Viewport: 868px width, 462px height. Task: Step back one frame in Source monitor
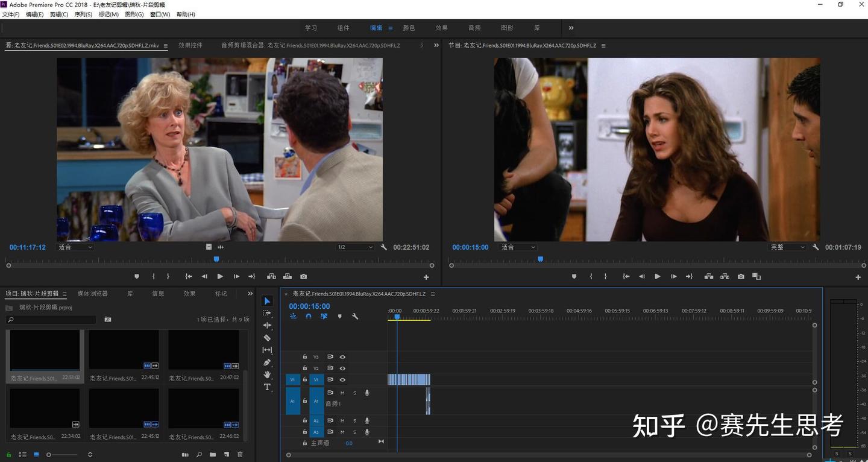point(204,276)
